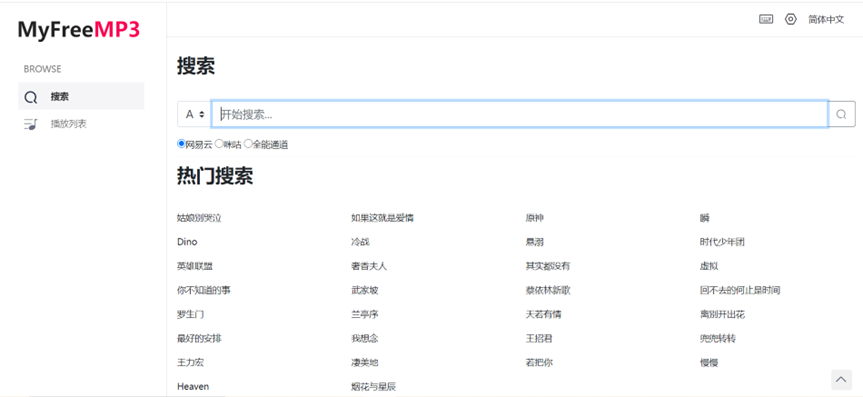Click hot search 冷战
The height and width of the screenshot is (397, 863).
click(x=360, y=242)
